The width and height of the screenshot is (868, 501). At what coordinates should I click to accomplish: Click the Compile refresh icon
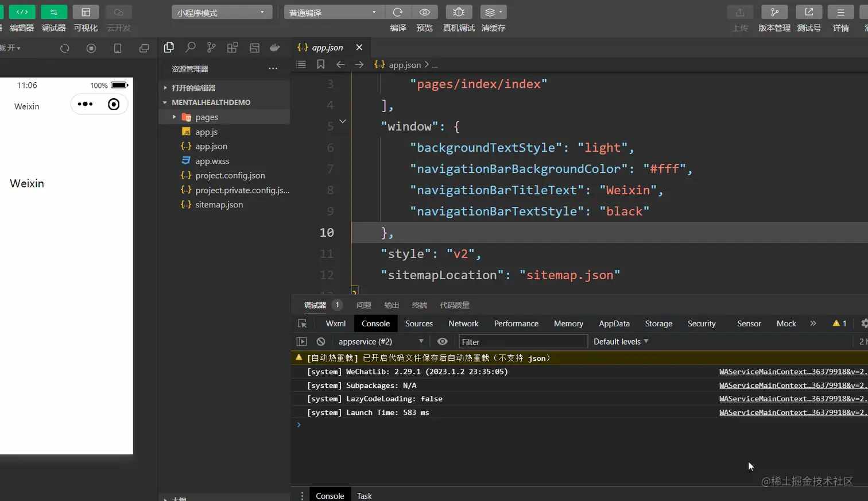pyautogui.click(x=398, y=12)
